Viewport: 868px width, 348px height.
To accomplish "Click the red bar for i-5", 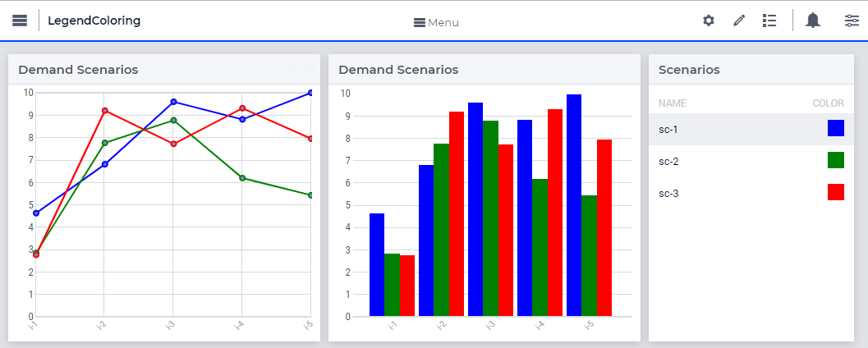I will point(604,228).
